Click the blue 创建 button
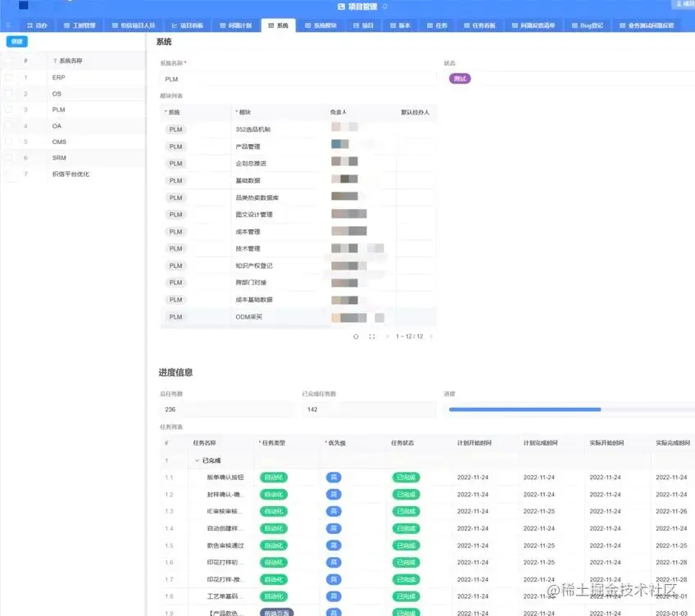Image resolution: width=695 pixels, height=616 pixels. click(x=17, y=42)
